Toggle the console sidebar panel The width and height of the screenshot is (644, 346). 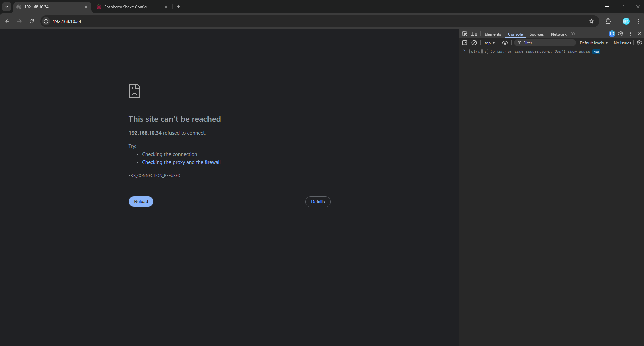[x=465, y=43]
